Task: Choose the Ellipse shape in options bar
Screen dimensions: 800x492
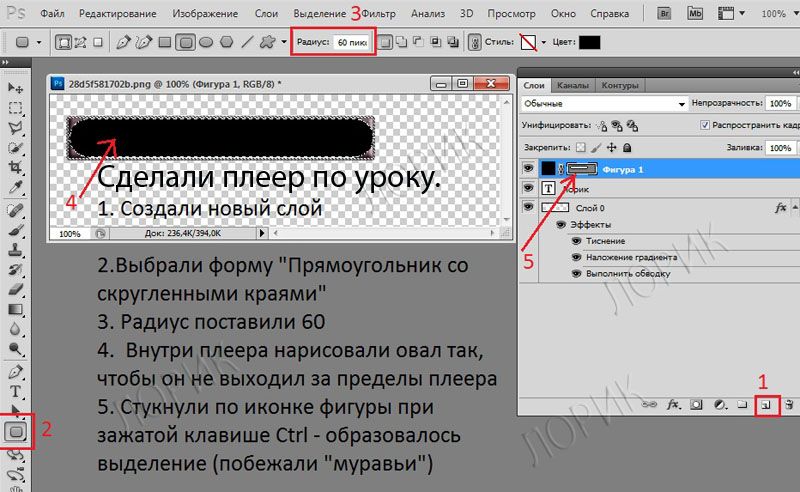Action: tap(206, 43)
